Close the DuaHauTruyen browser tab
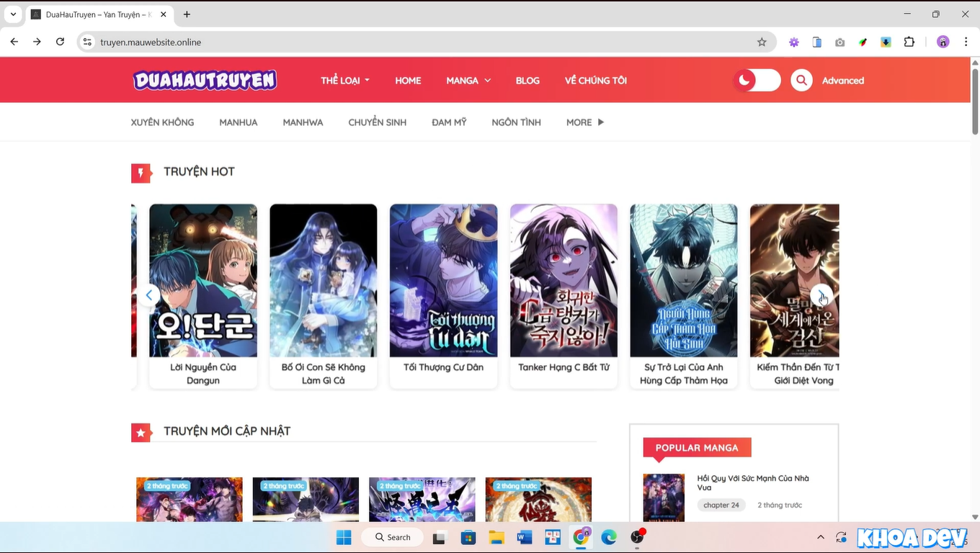The height and width of the screenshot is (553, 980). click(x=164, y=14)
